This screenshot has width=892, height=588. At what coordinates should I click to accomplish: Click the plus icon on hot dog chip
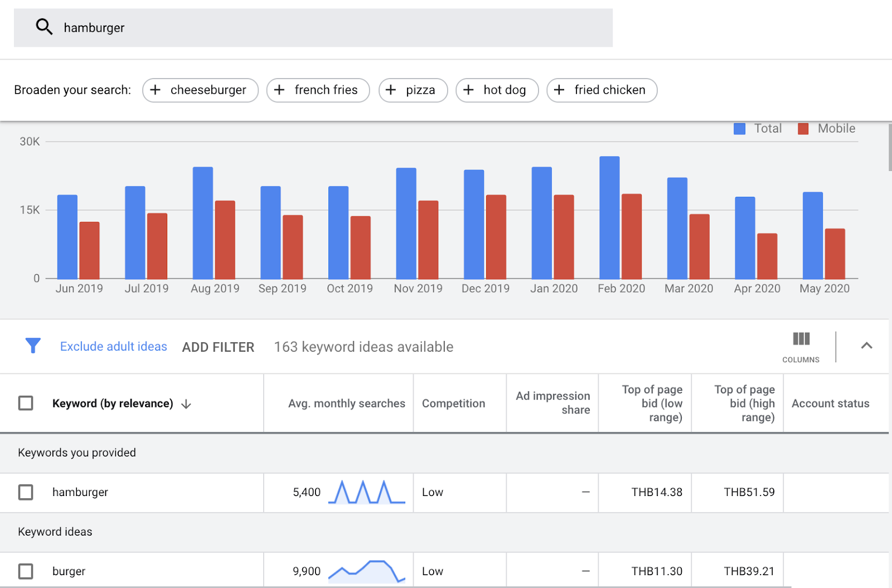468,90
